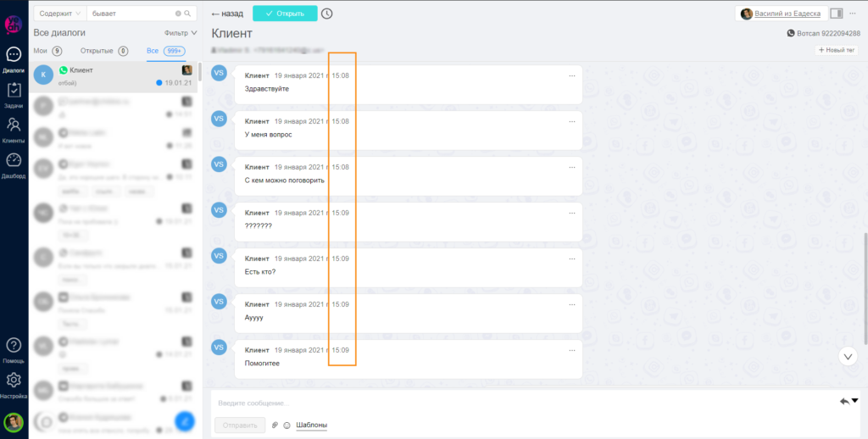Open the emoji picker smiley icon
The height and width of the screenshot is (439, 868).
pyautogui.click(x=287, y=425)
